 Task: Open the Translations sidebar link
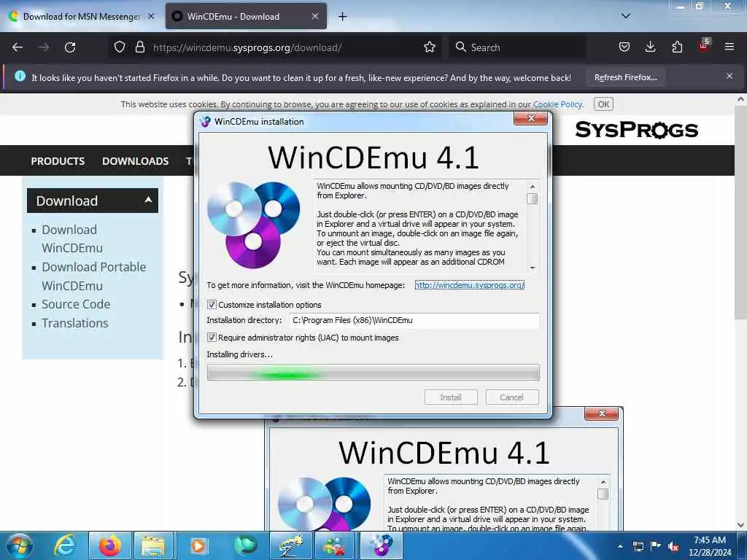click(75, 323)
